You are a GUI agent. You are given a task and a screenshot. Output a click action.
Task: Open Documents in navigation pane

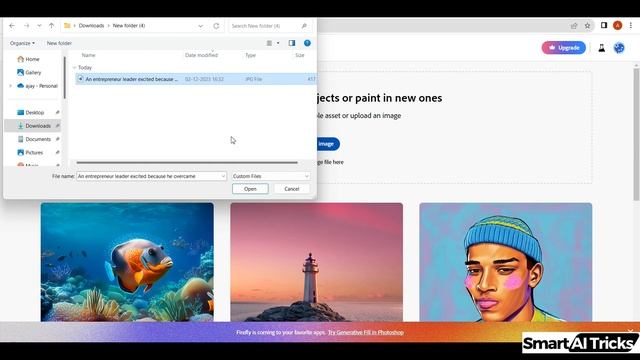(x=34, y=139)
